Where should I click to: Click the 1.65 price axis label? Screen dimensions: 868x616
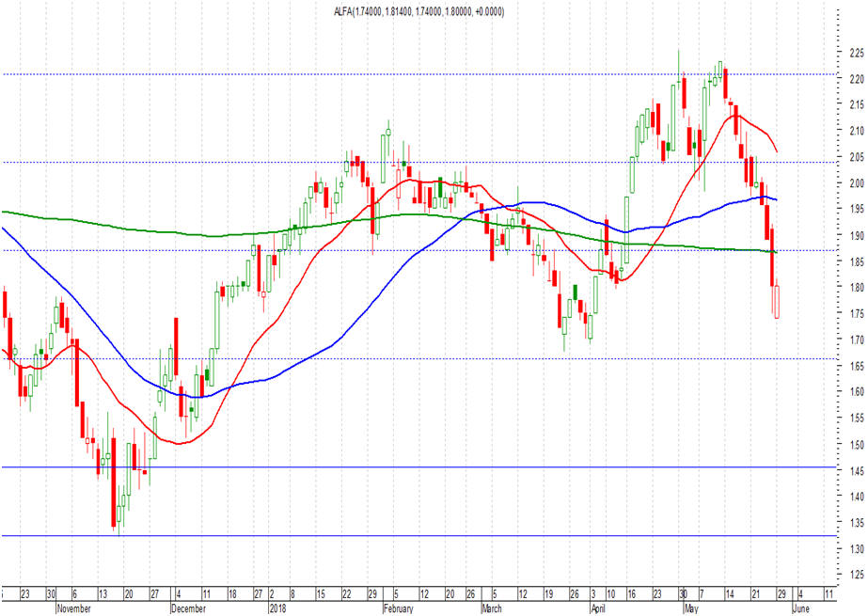point(857,367)
